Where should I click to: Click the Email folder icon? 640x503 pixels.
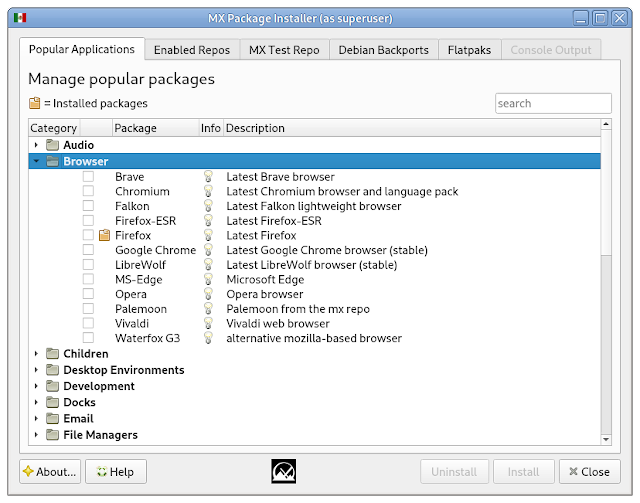[52, 419]
